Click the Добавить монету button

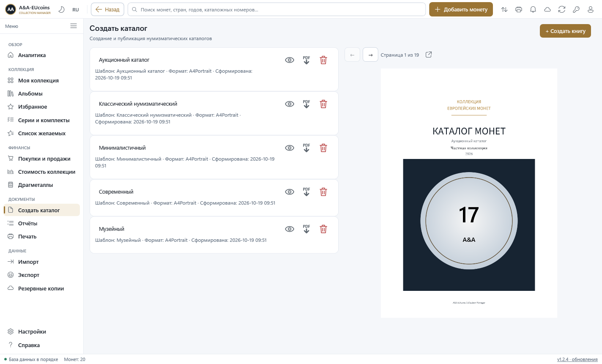461,9
